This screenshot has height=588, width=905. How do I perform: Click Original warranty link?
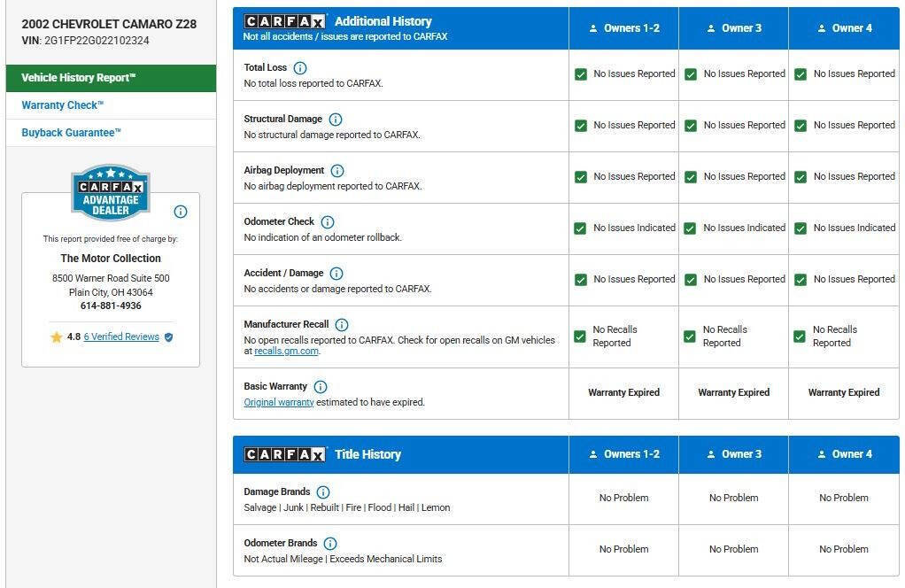click(x=279, y=402)
